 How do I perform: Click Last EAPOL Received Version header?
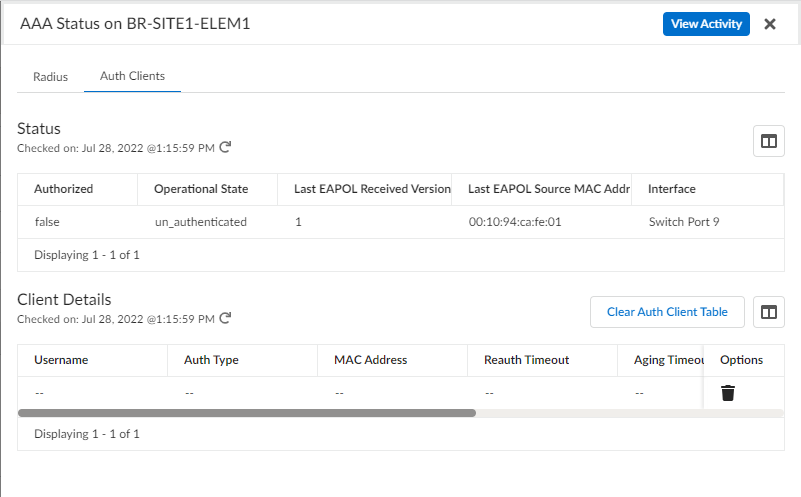point(372,189)
